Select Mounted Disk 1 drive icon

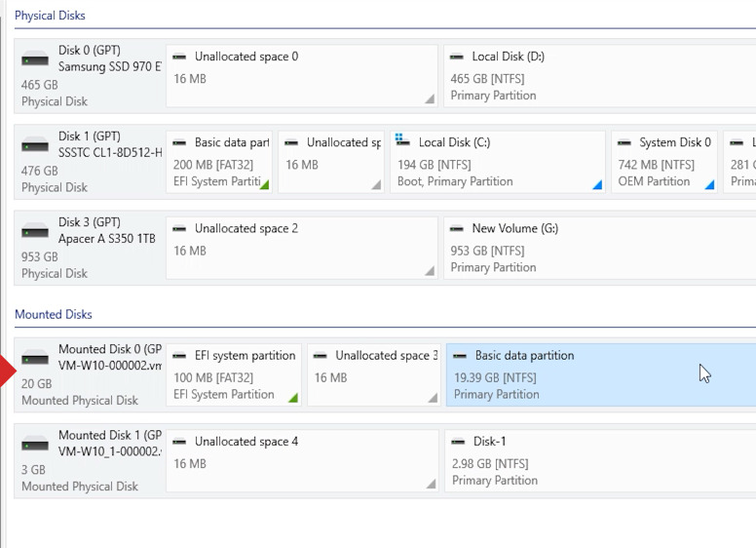coord(35,444)
